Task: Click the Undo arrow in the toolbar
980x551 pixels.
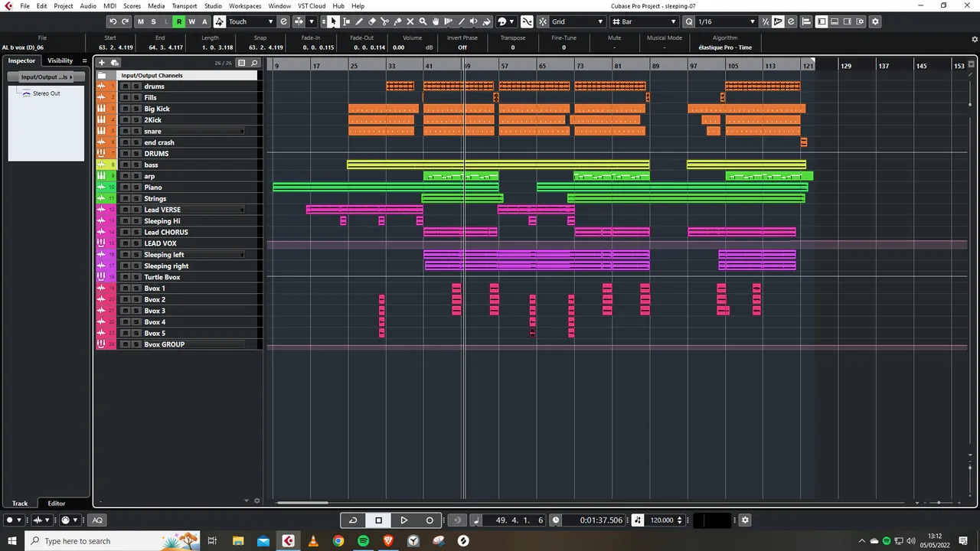Action: 113,21
